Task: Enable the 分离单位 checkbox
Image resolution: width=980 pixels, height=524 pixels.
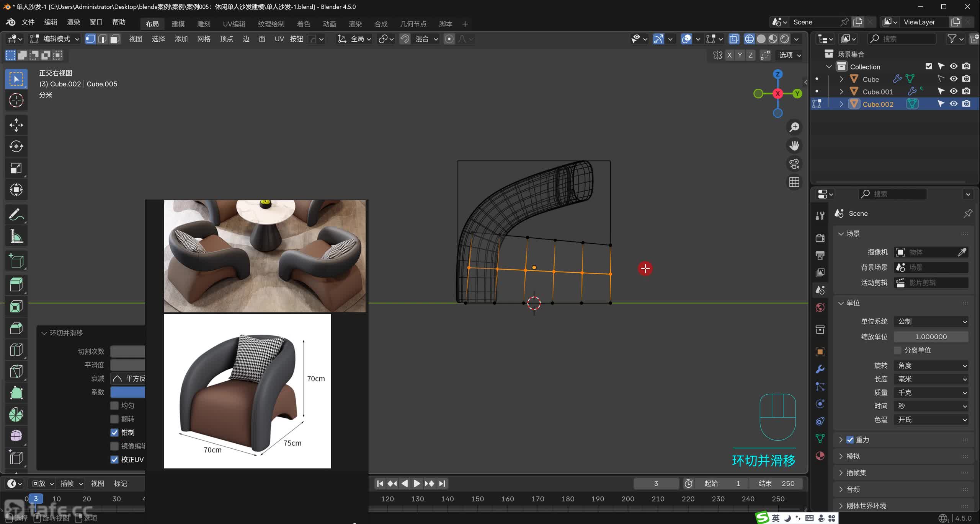Action: pos(898,350)
